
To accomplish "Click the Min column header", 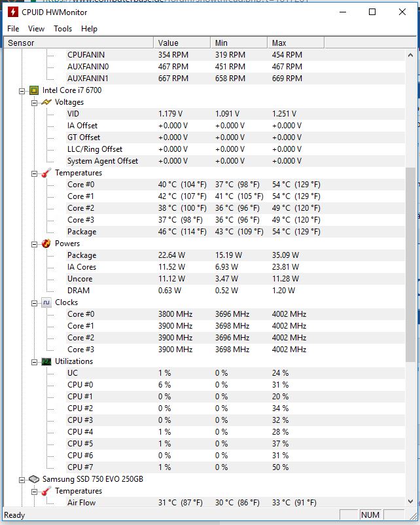I will tap(239, 43).
